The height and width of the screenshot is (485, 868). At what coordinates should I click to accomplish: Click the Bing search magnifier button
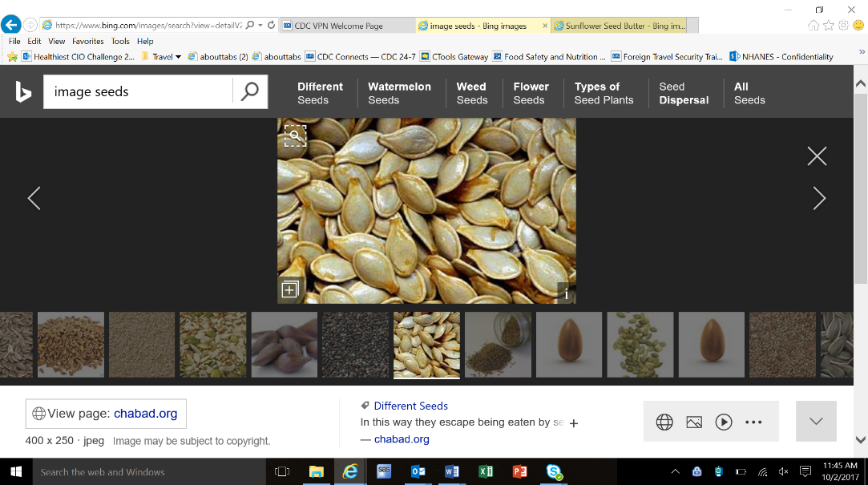[x=250, y=91]
